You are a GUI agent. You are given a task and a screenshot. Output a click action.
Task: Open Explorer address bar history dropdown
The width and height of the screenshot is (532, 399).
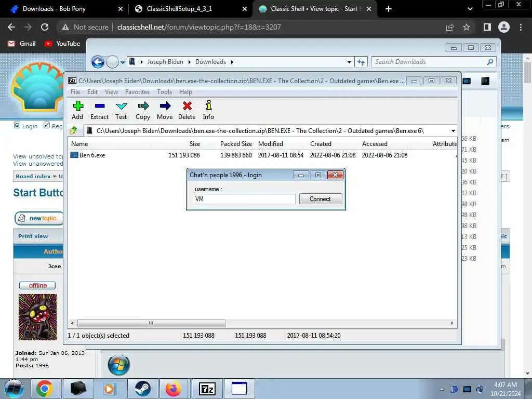(349, 62)
